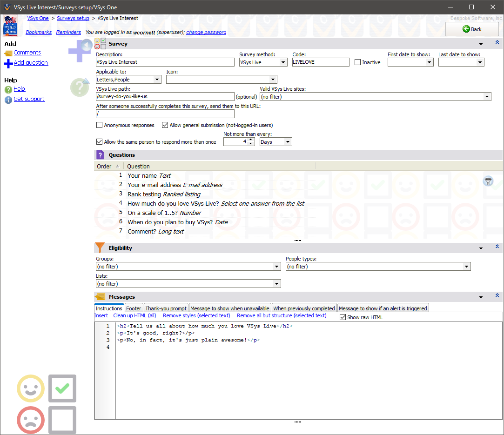
Task: Click the filter funnel icon beside questions list
Action: click(488, 181)
